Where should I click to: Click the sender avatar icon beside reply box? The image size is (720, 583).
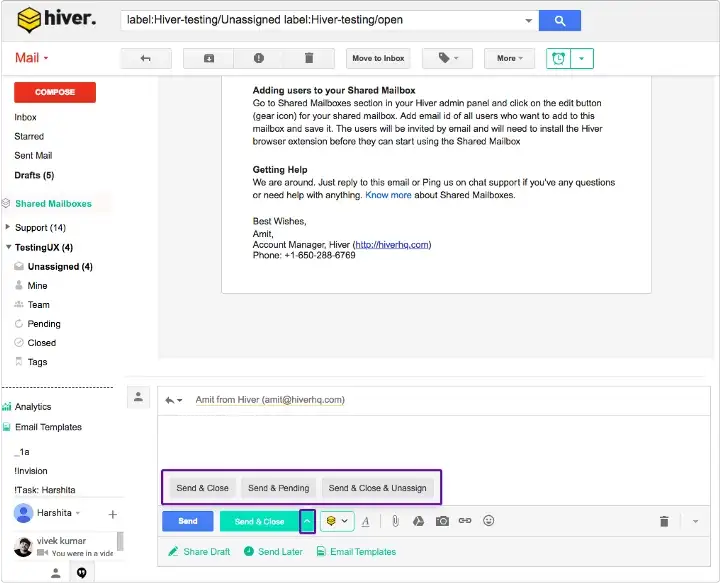pyautogui.click(x=138, y=398)
